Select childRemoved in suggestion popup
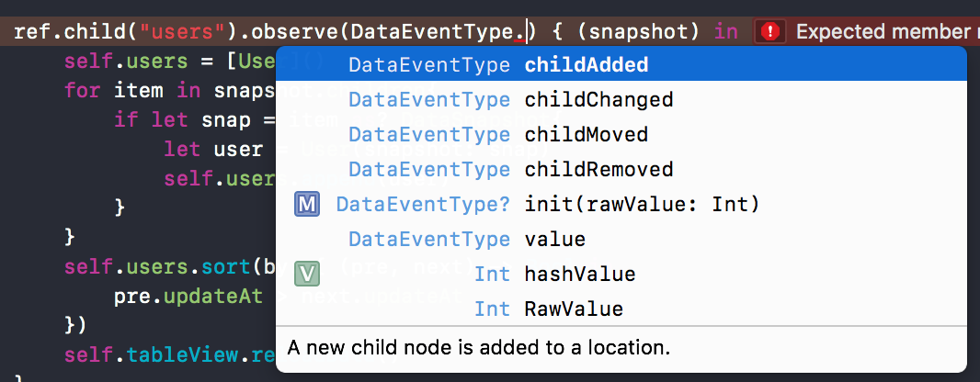 coord(598,169)
